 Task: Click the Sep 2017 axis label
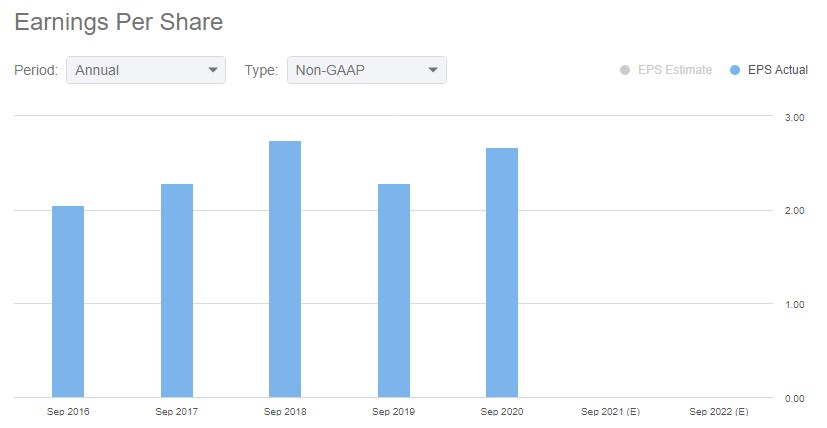pos(177,412)
